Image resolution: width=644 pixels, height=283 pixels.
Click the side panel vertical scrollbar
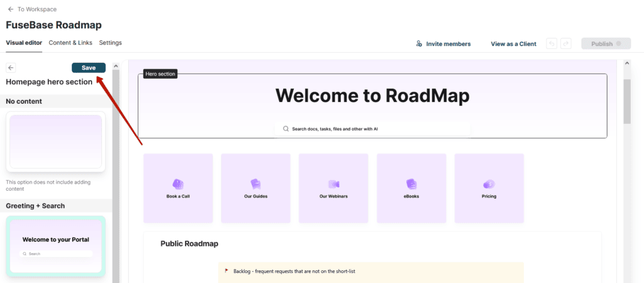click(116, 177)
